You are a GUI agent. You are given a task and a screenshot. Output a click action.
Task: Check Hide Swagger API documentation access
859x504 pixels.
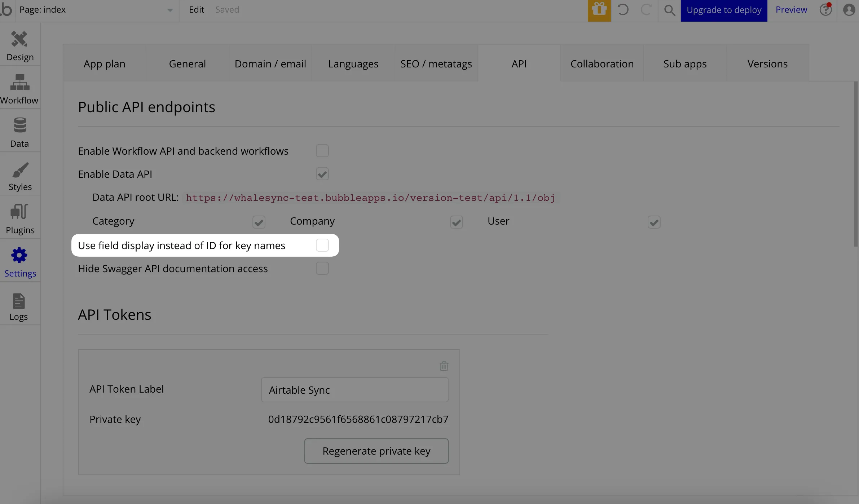coord(322,268)
